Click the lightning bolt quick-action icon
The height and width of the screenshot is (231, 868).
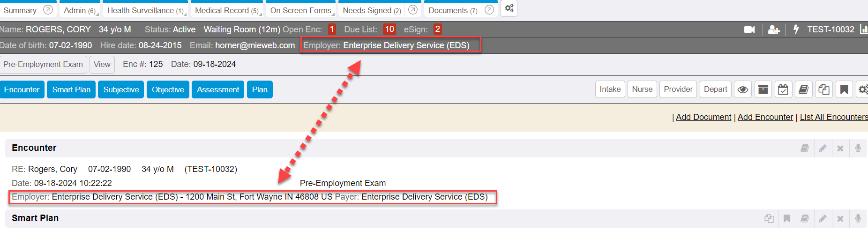click(796, 30)
